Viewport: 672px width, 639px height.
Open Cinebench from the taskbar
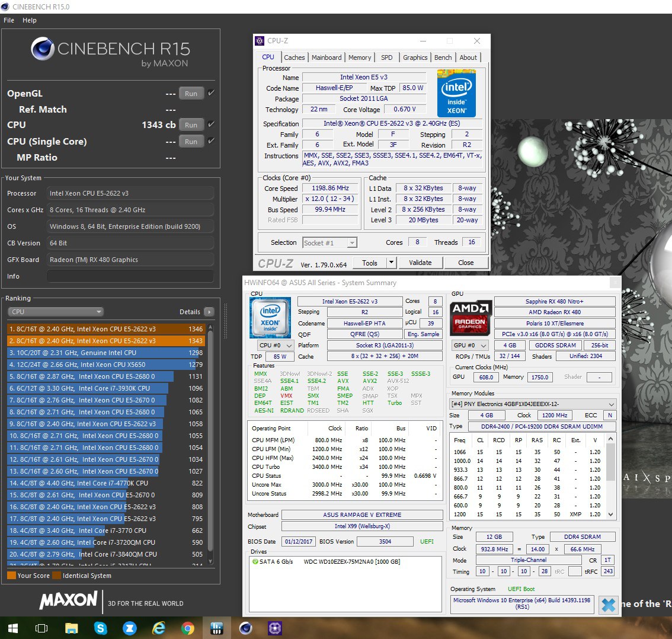(x=245, y=628)
